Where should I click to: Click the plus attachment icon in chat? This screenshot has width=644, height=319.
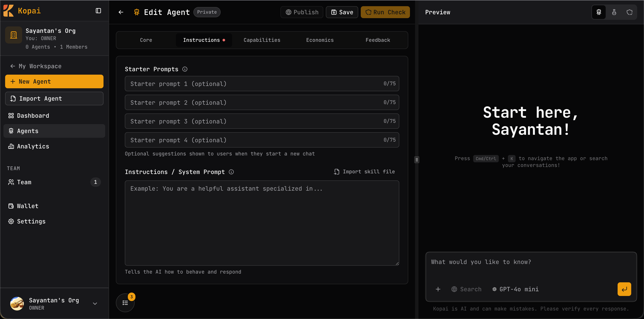click(x=438, y=289)
